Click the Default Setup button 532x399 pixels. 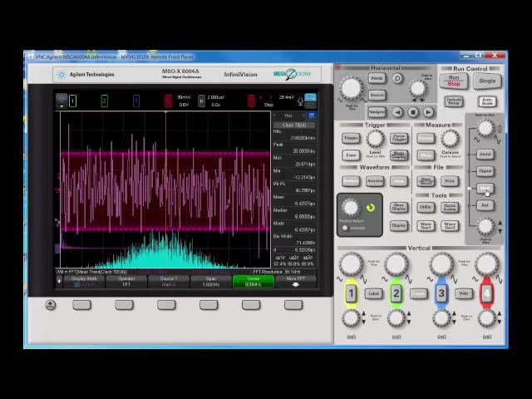454,101
